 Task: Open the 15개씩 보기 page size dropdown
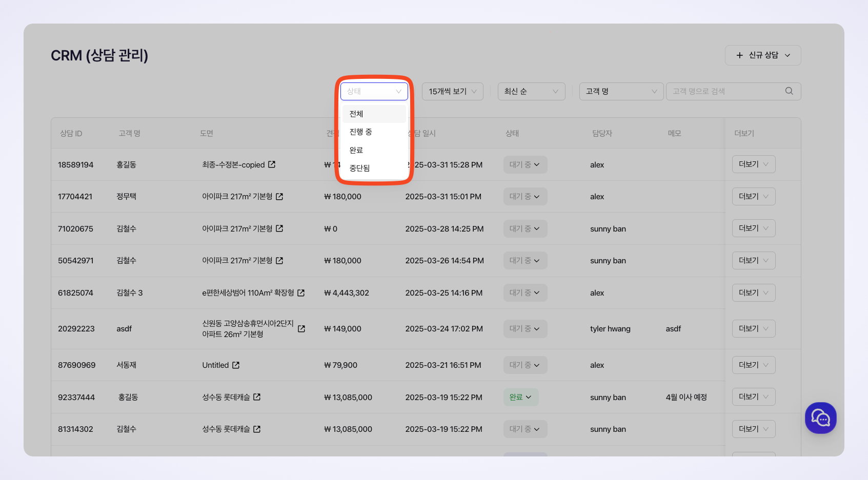coord(453,91)
